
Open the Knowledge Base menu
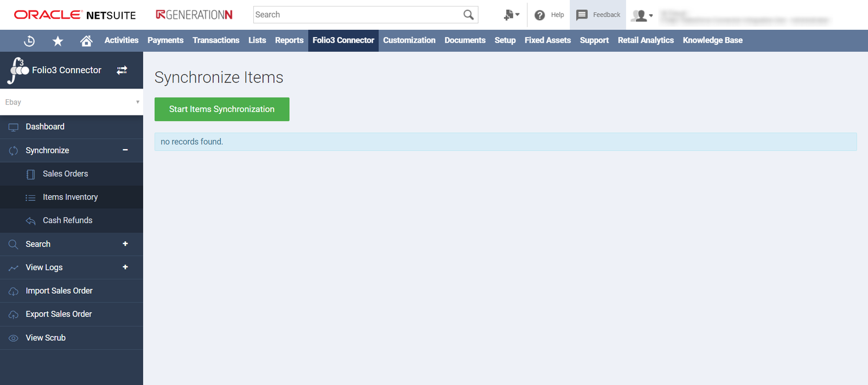pyautogui.click(x=712, y=41)
